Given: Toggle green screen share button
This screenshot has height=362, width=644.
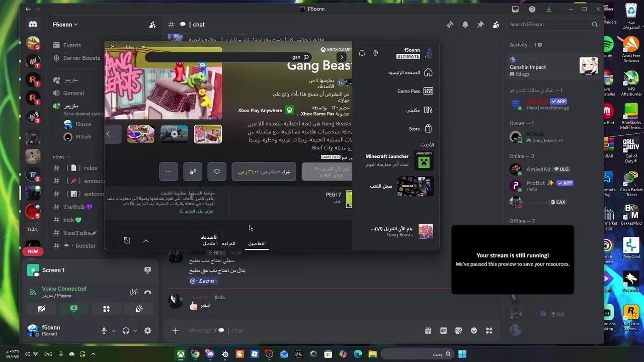Looking at the screenshot, I should (x=74, y=309).
